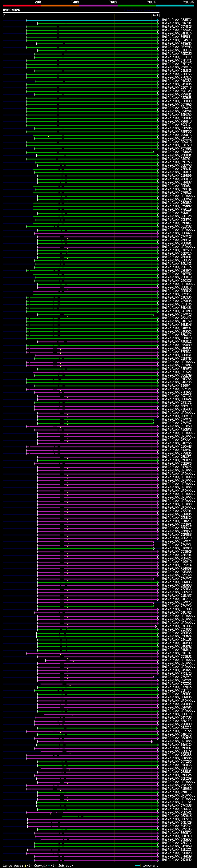Choose the entry UniRef100_Q2QY46
Image resolution: width=197 pixels, height=868 pixels.
pyautogui.click(x=177, y=88)
